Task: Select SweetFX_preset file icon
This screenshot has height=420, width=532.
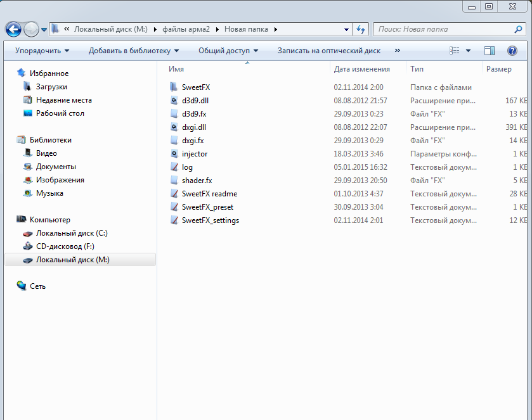Action: (174, 207)
